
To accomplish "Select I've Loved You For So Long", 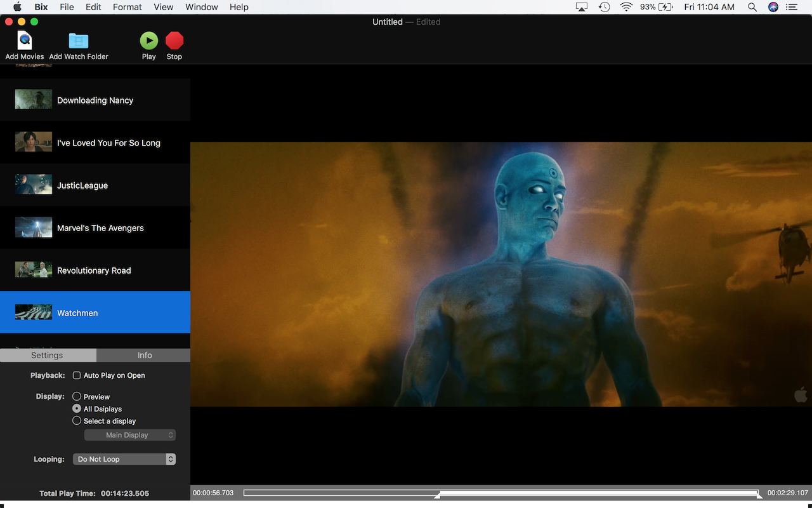I will [x=95, y=142].
